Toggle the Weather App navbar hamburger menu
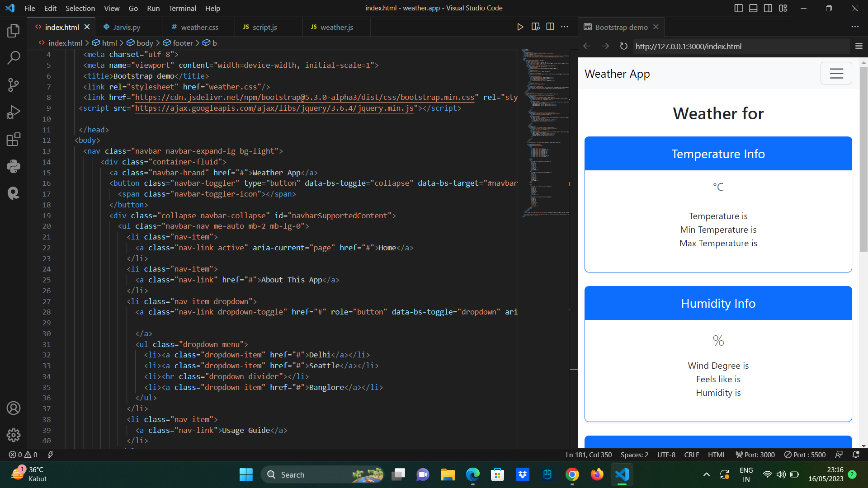868x488 pixels. pos(836,73)
